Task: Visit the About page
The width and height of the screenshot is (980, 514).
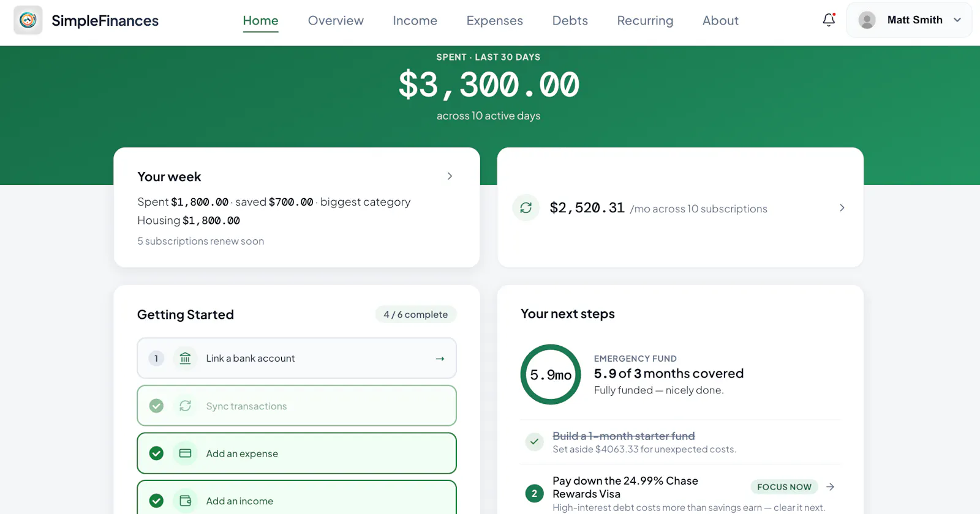Action: pos(720,20)
